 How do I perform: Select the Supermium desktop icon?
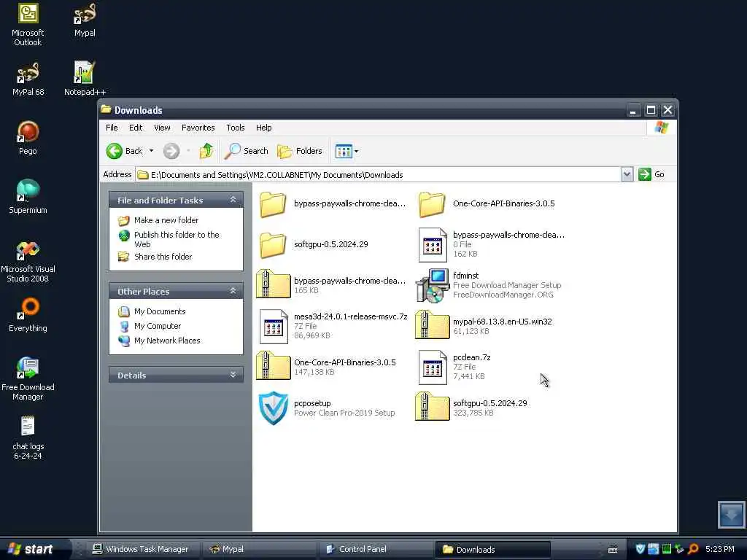tap(28, 197)
